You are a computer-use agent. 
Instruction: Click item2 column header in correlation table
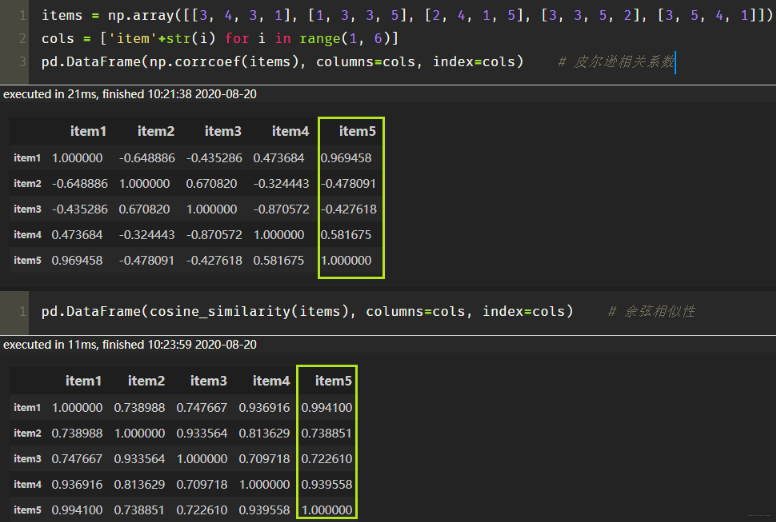(x=156, y=131)
